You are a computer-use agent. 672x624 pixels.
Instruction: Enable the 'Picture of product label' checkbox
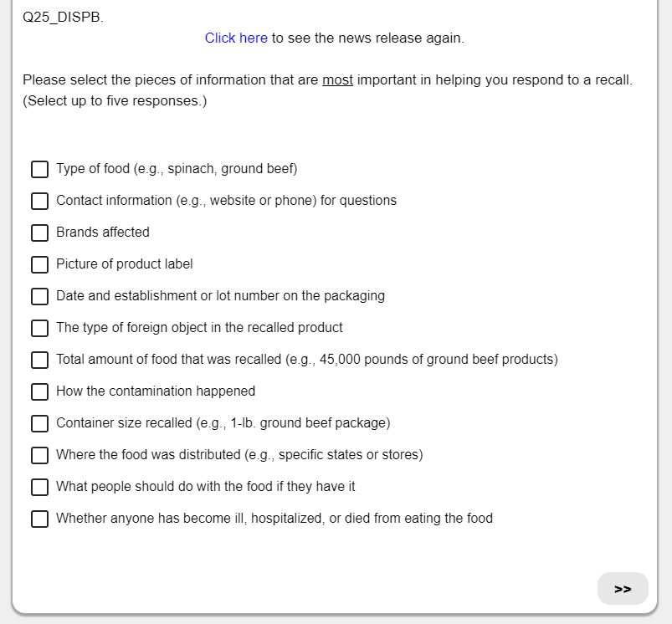pos(40,264)
